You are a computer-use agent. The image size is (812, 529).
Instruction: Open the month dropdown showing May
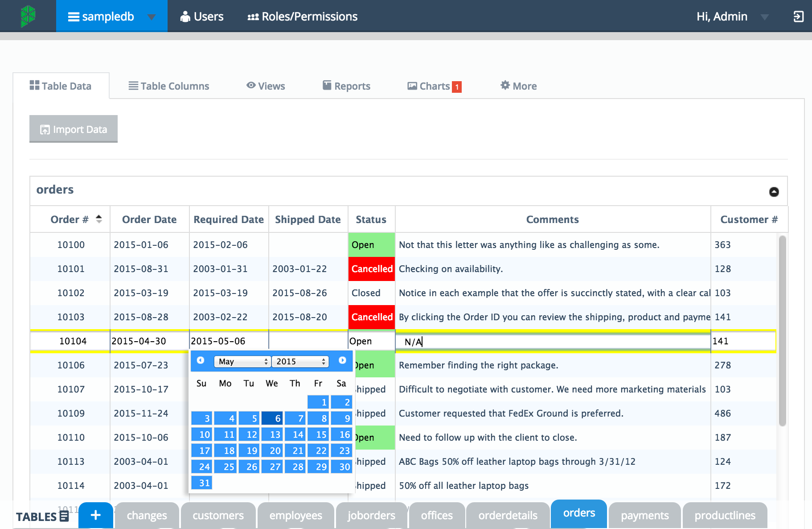pyautogui.click(x=242, y=361)
